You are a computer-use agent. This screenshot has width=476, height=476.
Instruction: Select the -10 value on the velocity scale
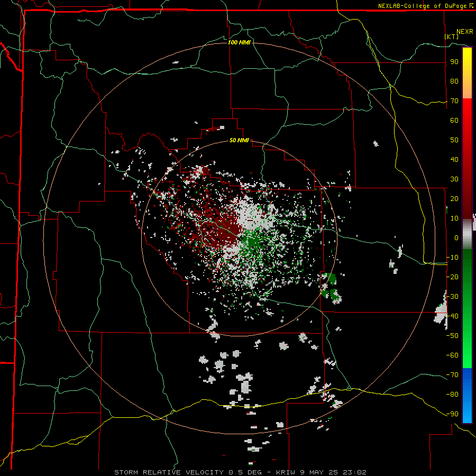coord(452,258)
